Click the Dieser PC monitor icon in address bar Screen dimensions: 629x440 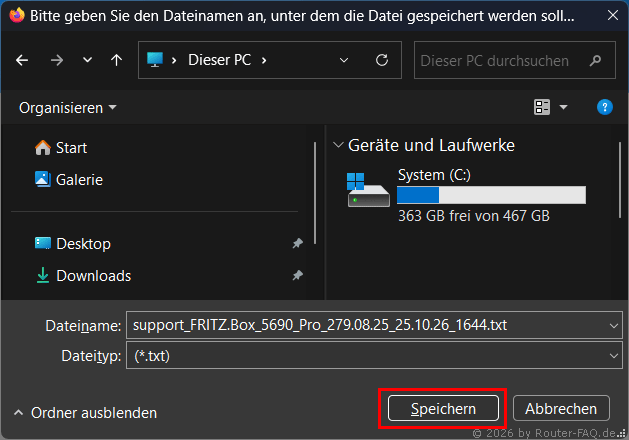coord(155,60)
